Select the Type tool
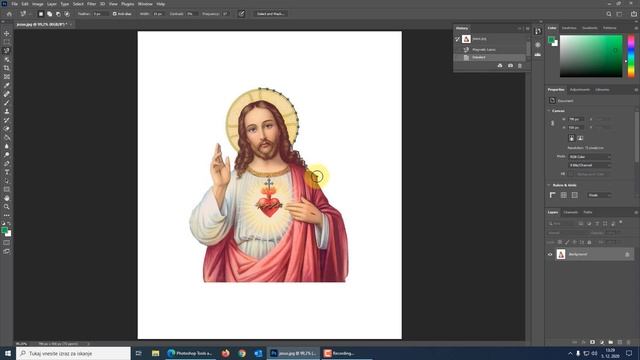This screenshot has height=360, width=640. (x=7, y=172)
